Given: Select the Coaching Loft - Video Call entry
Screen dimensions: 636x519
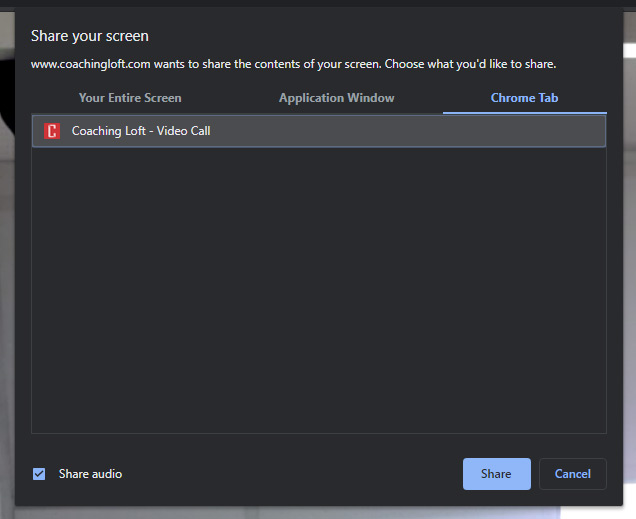Looking at the screenshot, I should click(x=141, y=131).
